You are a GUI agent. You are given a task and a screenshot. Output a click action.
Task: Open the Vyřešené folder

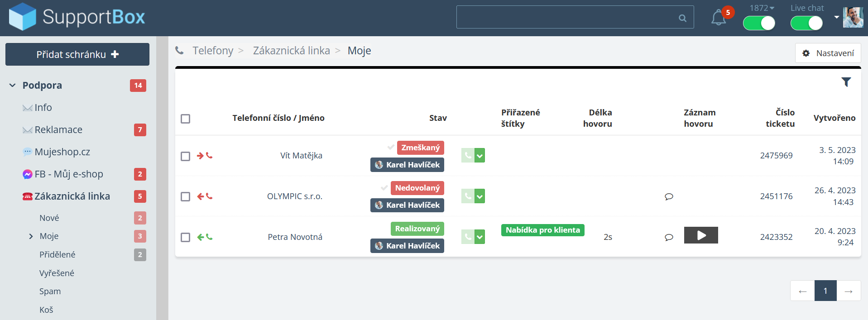pos(57,273)
